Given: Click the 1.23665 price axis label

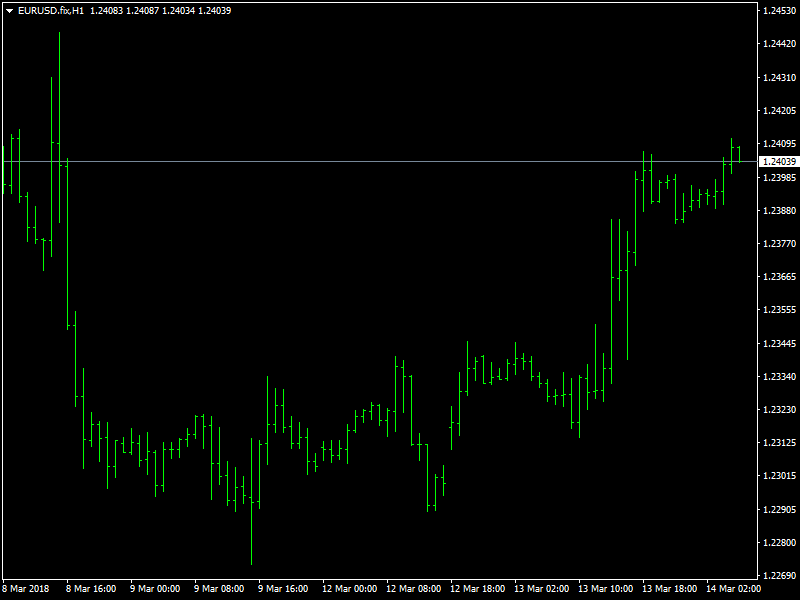Looking at the screenshot, I should click(779, 277).
